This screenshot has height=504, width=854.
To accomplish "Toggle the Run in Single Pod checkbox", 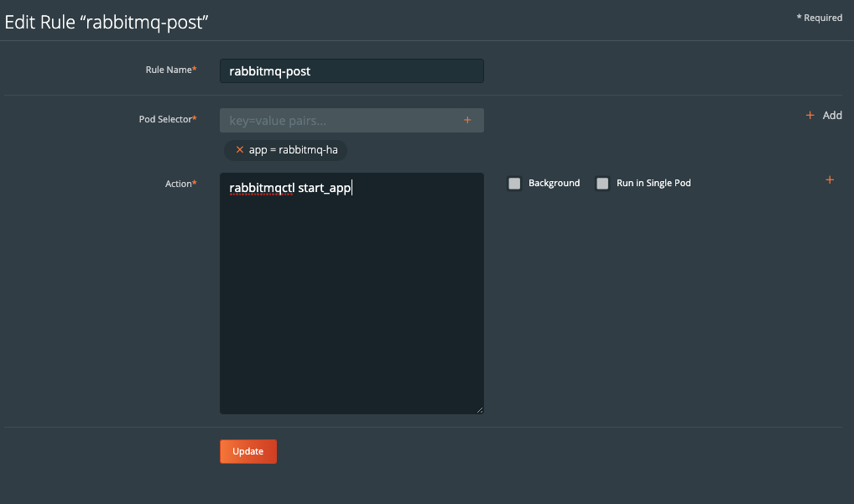I will click(x=602, y=184).
